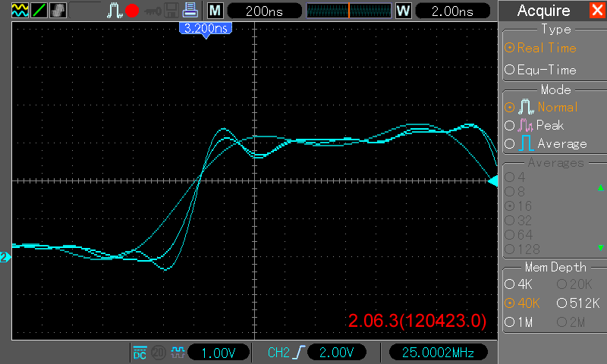The width and height of the screenshot is (607, 364).
Task: Select Average acquisition mode
Action: pos(546,144)
